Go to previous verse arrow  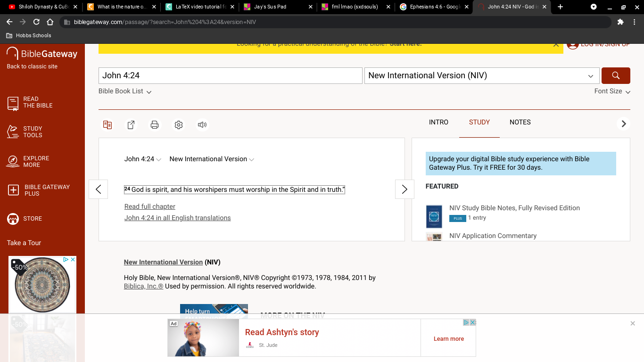tap(98, 189)
